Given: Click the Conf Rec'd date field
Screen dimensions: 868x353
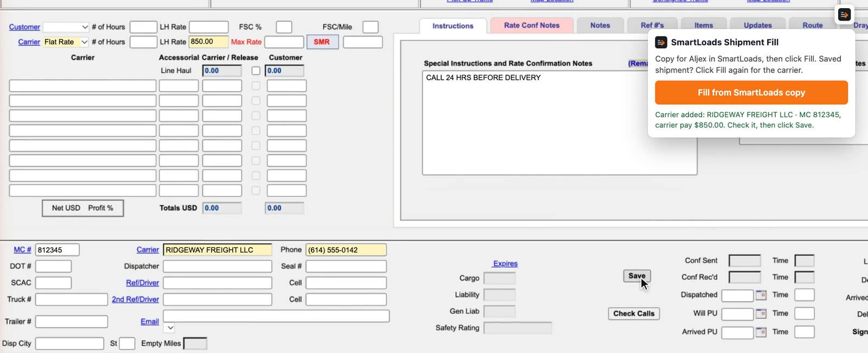Looking at the screenshot, I should (745, 278).
